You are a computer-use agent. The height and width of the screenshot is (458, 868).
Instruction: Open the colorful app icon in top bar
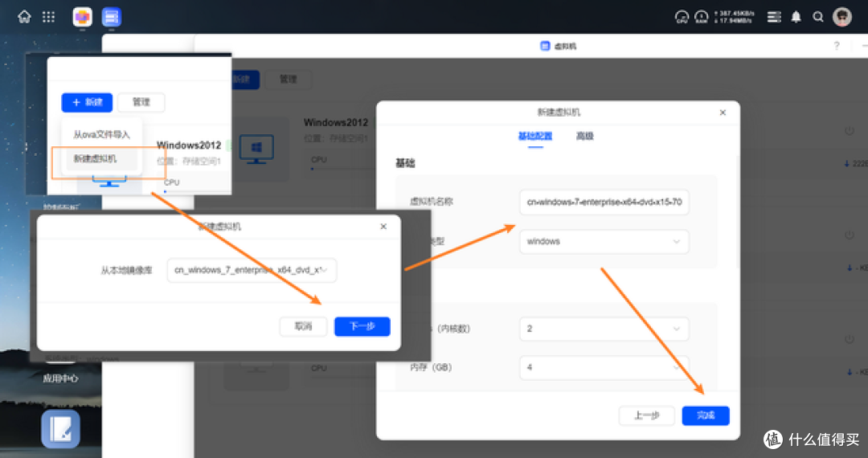pos(83,17)
